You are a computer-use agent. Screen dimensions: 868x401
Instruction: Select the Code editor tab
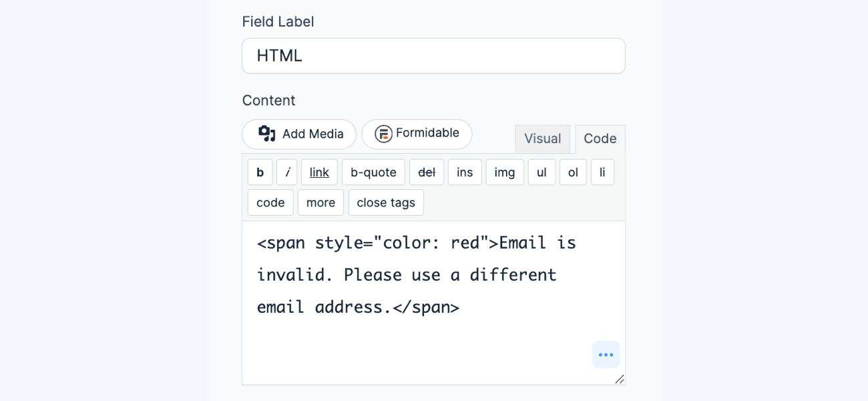[x=599, y=138]
